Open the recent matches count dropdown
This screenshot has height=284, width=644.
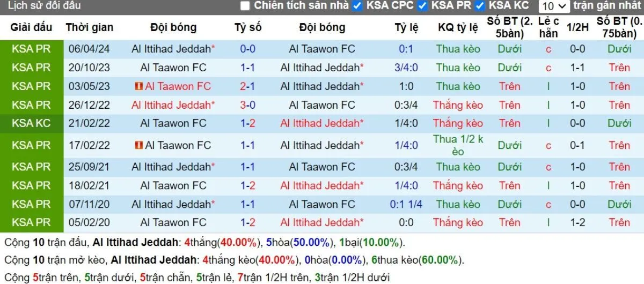click(x=554, y=6)
